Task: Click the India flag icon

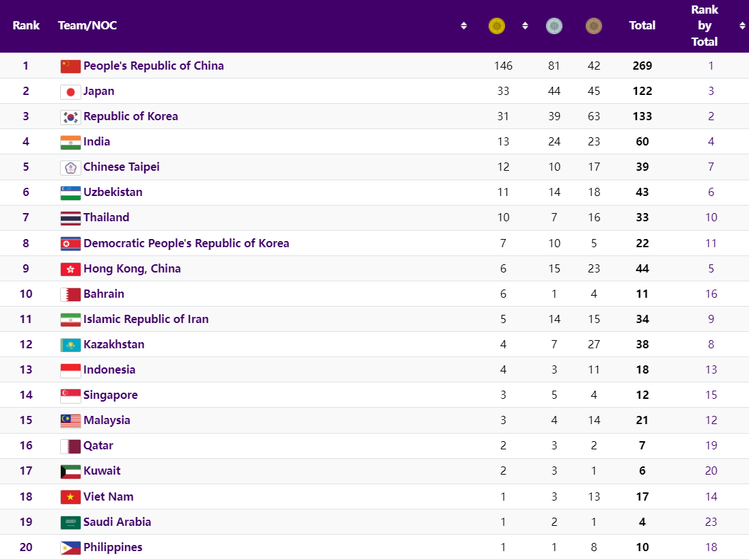Action: pyautogui.click(x=70, y=142)
